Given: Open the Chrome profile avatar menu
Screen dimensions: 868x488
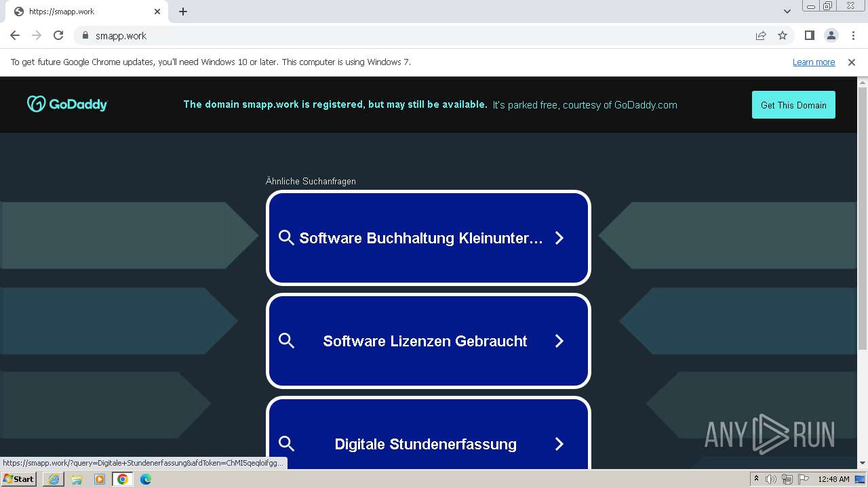Looking at the screenshot, I should (831, 35).
